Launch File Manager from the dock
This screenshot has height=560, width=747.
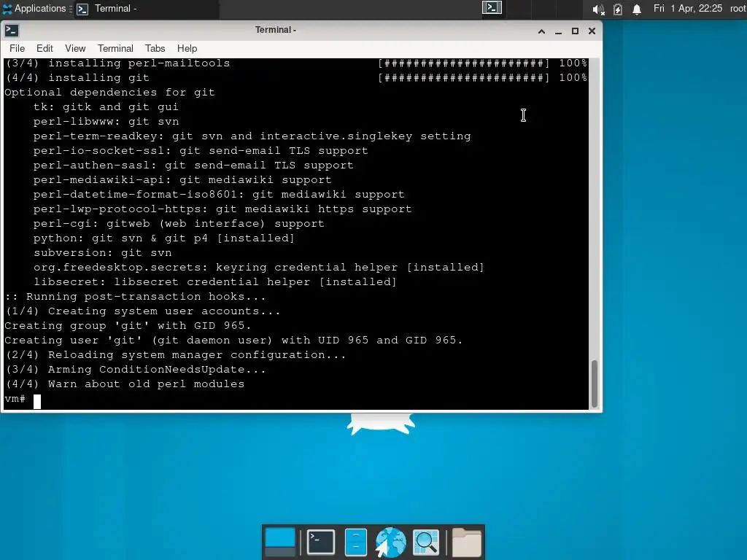355,542
